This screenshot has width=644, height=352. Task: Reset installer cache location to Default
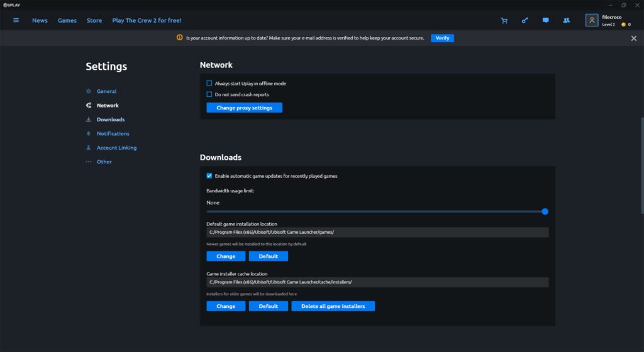point(268,306)
